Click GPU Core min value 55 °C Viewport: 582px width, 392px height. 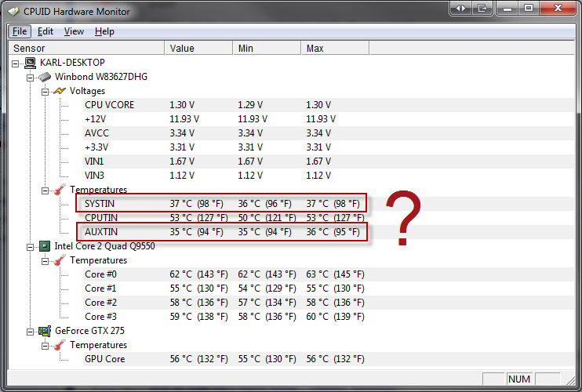point(267,359)
